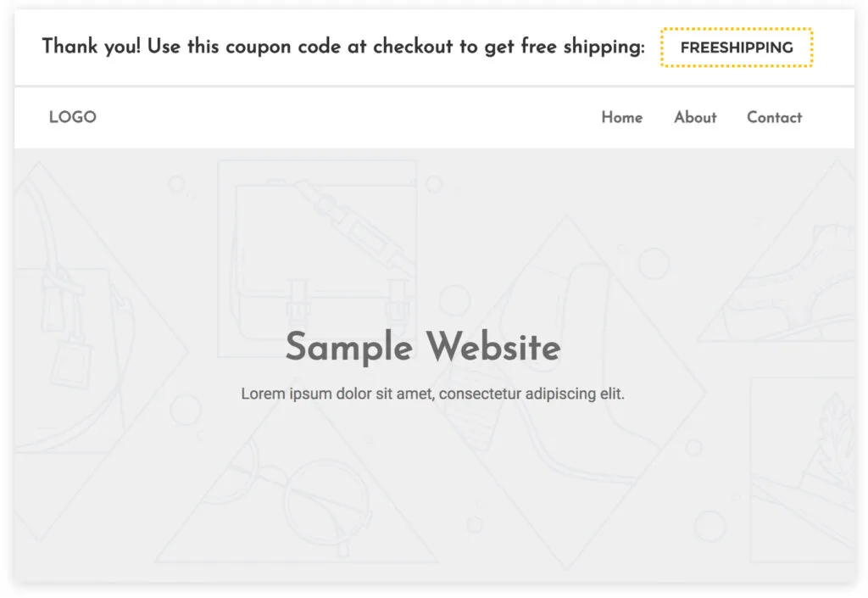
Task: Select the Sample Website heading
Action: [422, 347]
